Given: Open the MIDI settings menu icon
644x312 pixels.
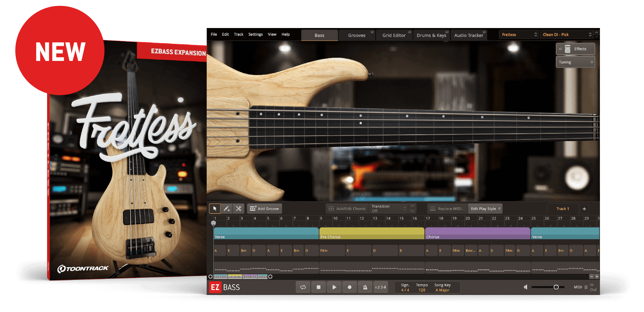Looking at the screenshot, I should point(586,287).
